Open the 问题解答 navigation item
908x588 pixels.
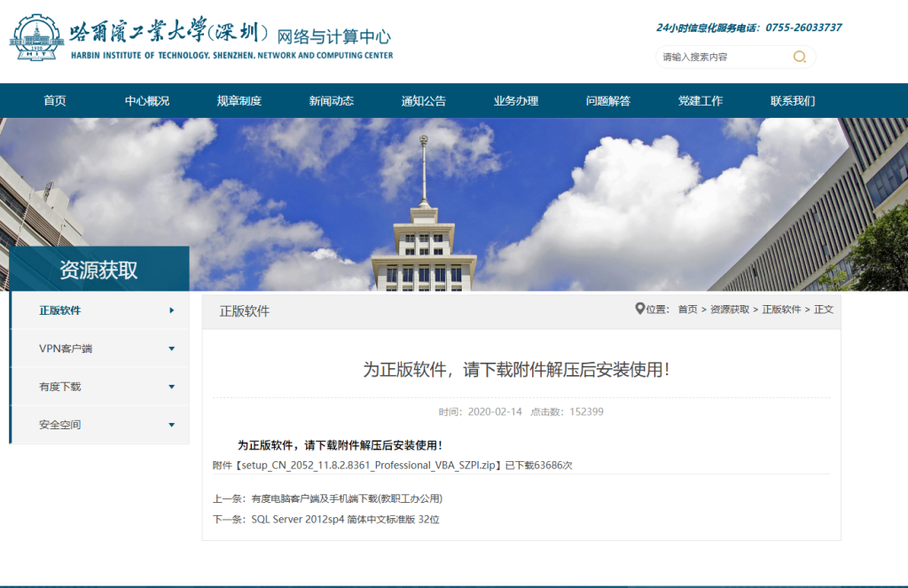click(608, 101)
